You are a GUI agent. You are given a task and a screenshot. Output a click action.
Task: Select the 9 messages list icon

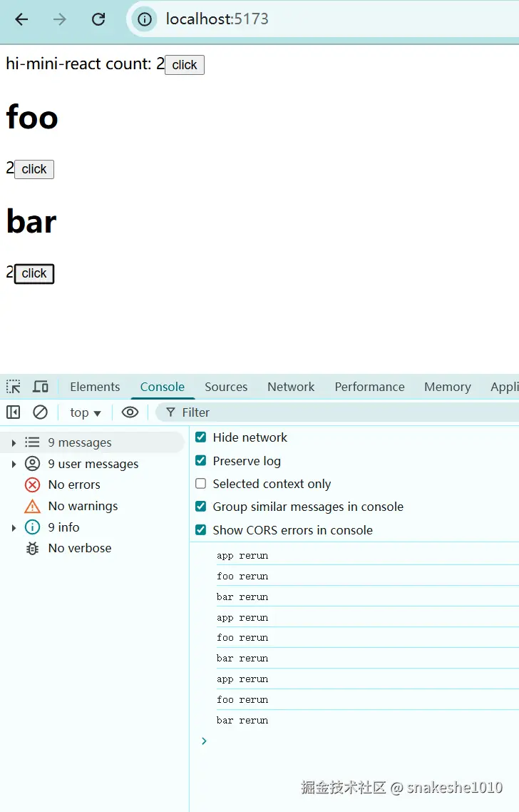pos(32,442)
